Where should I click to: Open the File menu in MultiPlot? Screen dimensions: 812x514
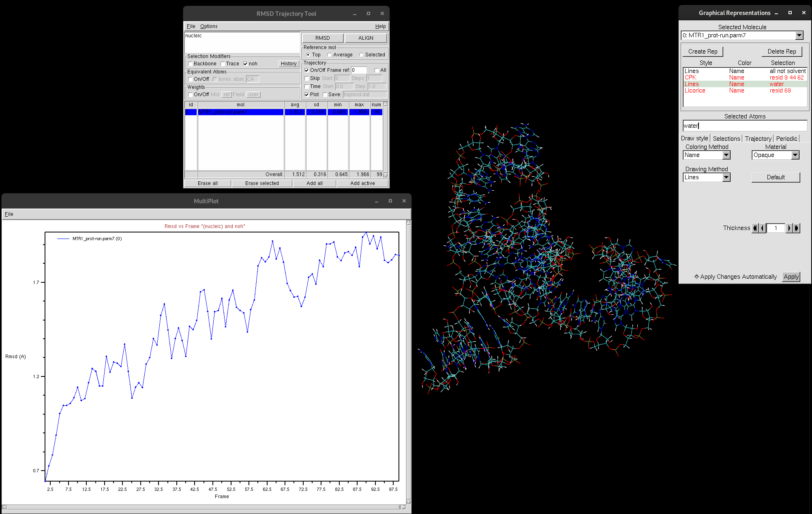coord(9,214)
